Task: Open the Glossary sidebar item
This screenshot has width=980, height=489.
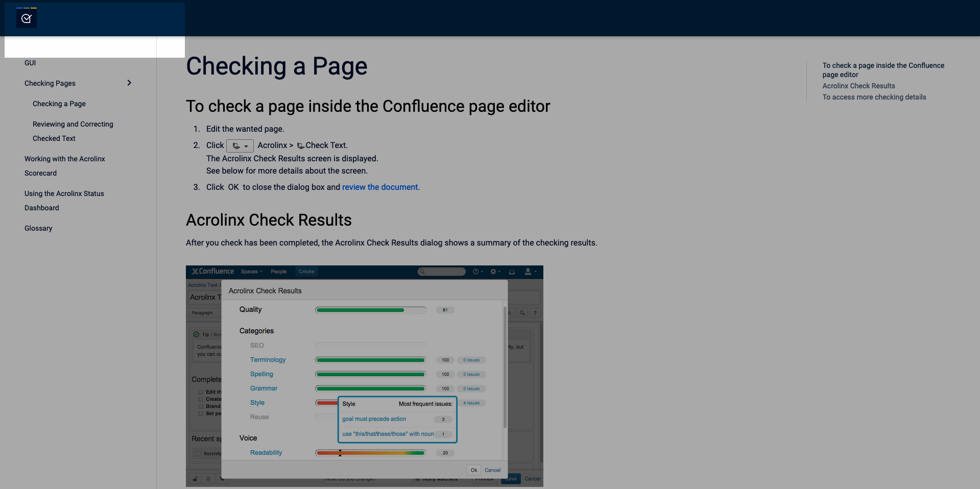Action: coord(38,228)
